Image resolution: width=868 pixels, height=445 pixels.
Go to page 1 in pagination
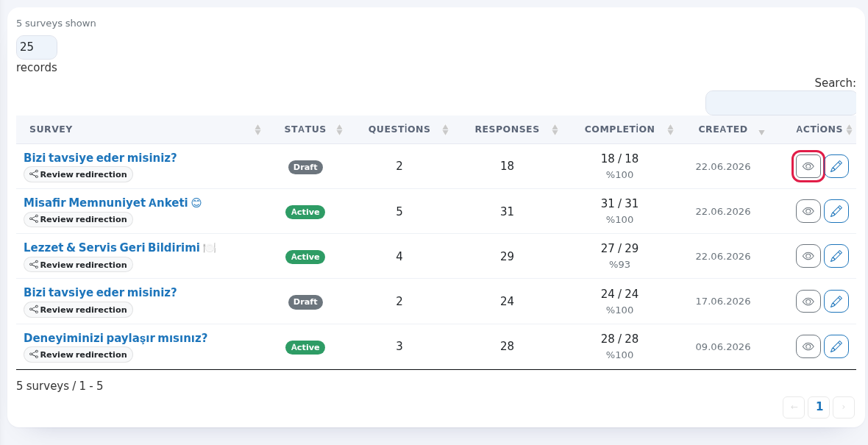(x=819, y=407)
